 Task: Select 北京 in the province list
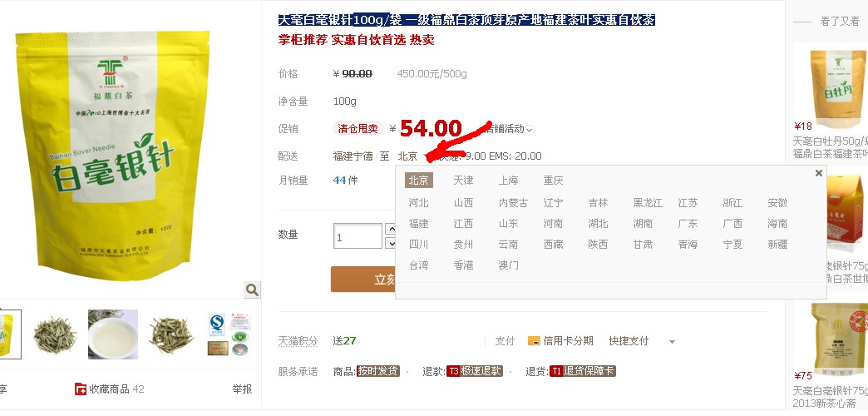418,180
